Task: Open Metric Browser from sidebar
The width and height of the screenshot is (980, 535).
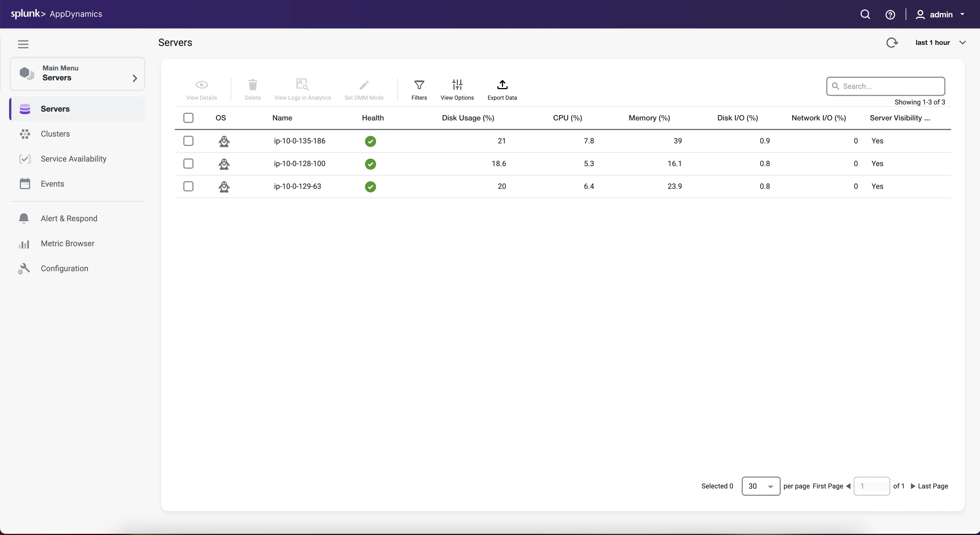Action: click(x=67, y=243)
